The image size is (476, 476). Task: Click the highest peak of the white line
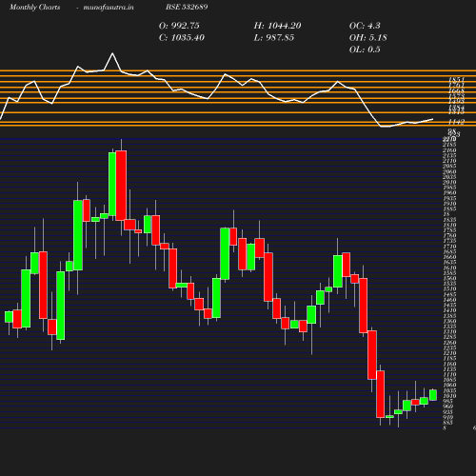pos(112,53)
